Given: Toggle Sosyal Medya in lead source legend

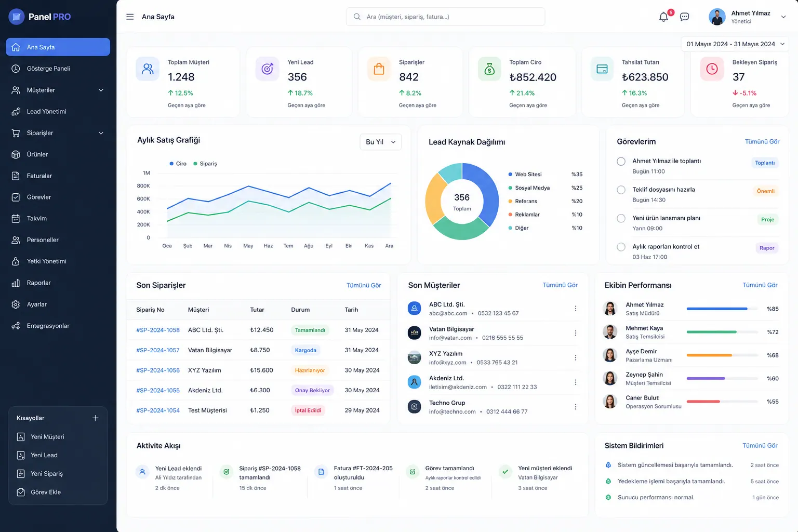Looking at the screenshot, I should [x=529, y=188].
